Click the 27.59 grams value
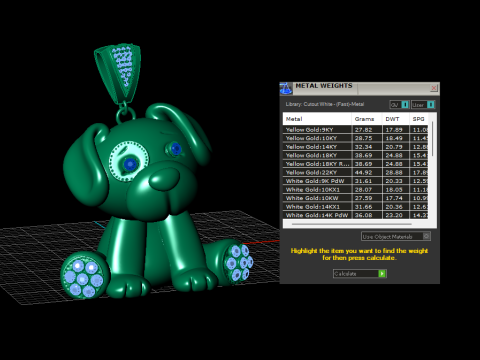This screenshot has height=360, width=480. (x=363, y=198)
